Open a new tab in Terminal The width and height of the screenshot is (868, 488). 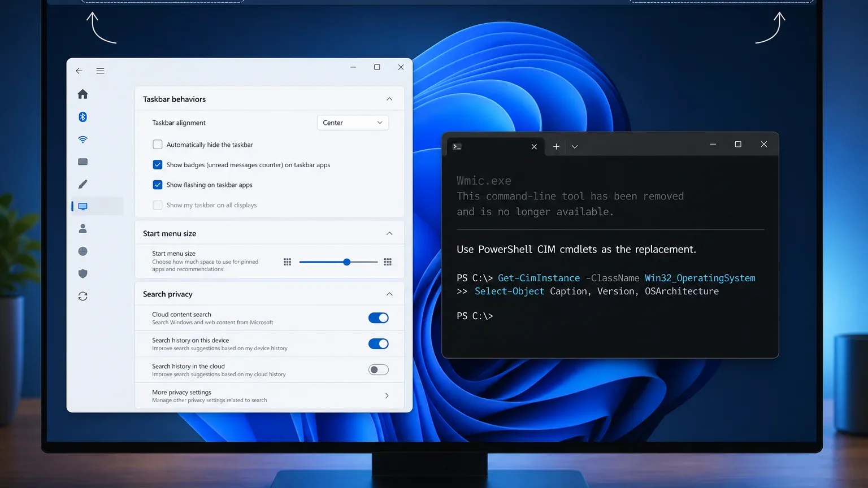556,147
